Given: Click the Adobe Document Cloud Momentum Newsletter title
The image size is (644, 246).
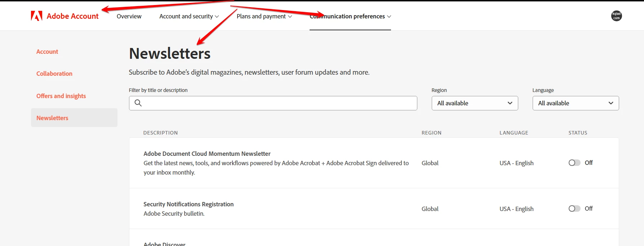Looking at the screenshot, I should tap(207, 154).
